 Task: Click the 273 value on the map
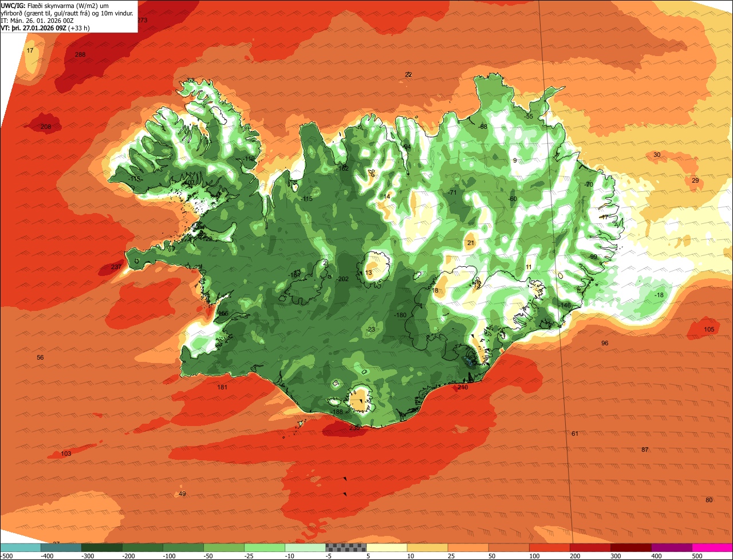(142, 20)
